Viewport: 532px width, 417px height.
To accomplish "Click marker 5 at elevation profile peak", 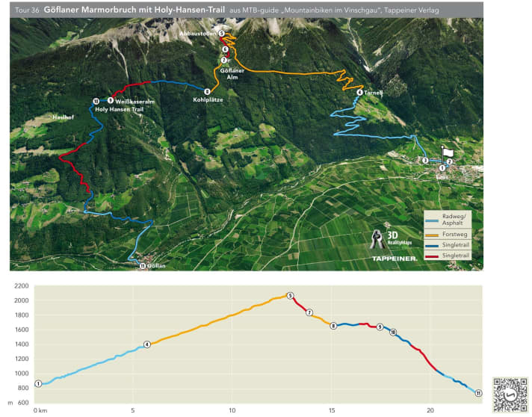I will 289,296.
